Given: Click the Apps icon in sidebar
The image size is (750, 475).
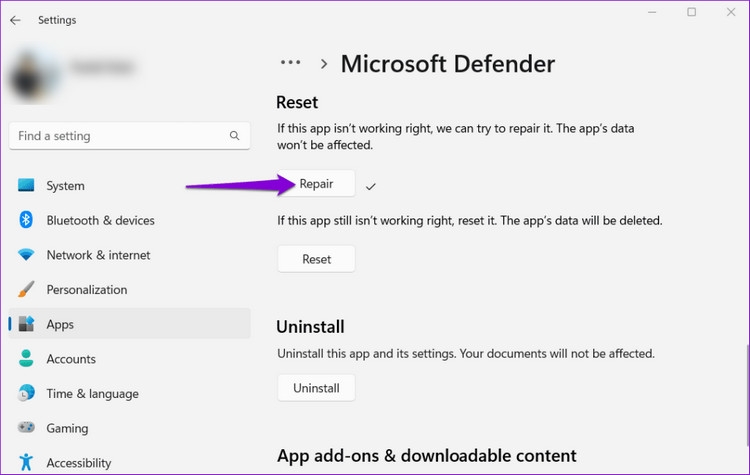Looking at the screenshot, I should (x=26, y=324).
